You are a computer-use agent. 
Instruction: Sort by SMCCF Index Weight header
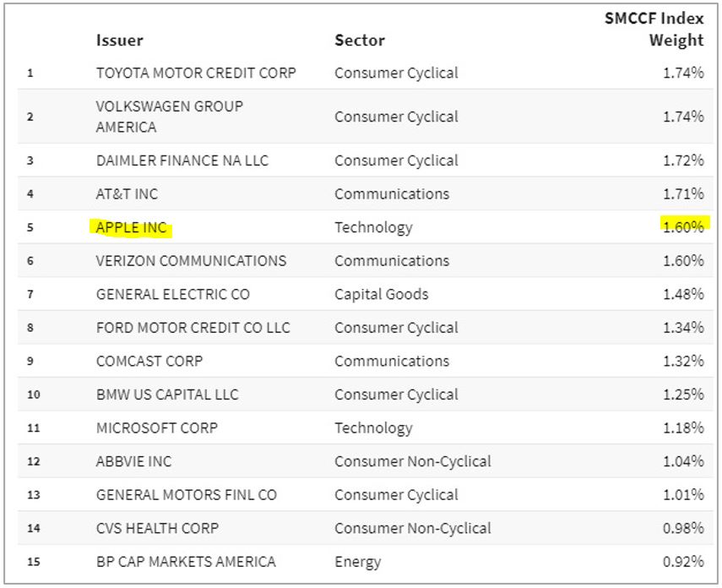click(x=654, y=29)
